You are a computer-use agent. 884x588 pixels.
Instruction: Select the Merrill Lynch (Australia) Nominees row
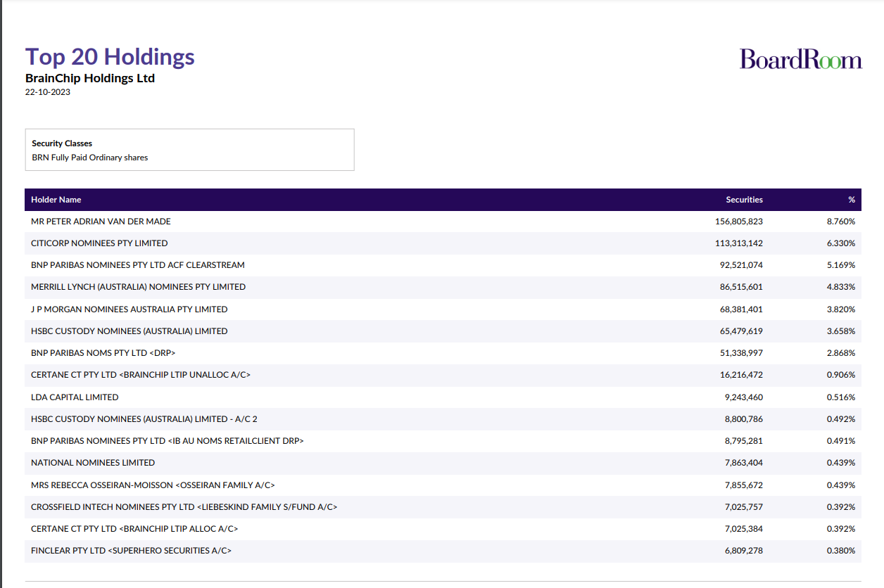pyautogui.click(x=138, y=287)
